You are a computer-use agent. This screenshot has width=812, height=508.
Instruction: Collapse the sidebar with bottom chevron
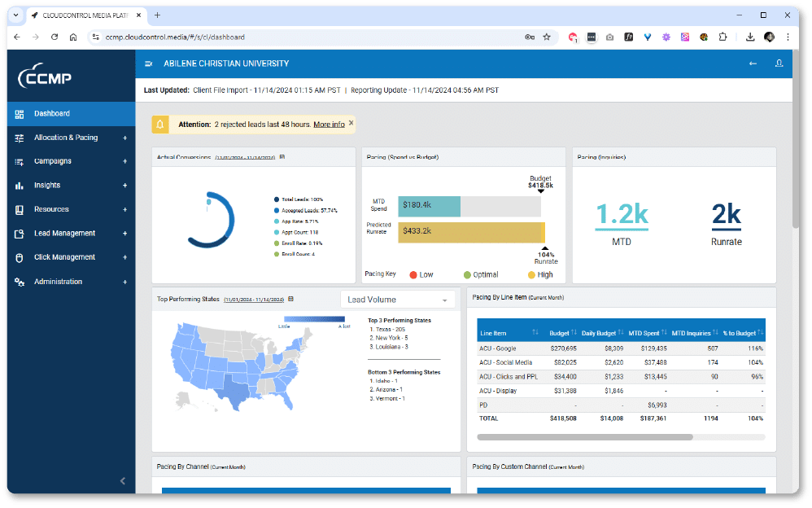[x=123, y=481]
